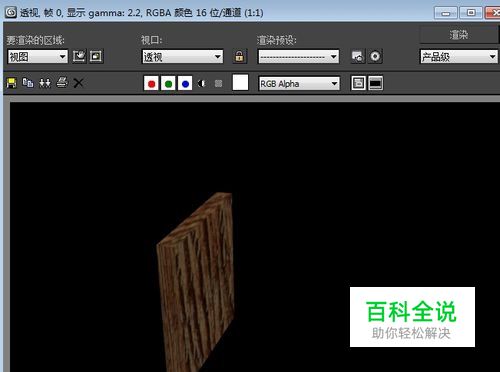This screenshot has height=372, width=500.
Task: Open the RGB Alpha channel dropdown
Action: click(x=299, y=83)
